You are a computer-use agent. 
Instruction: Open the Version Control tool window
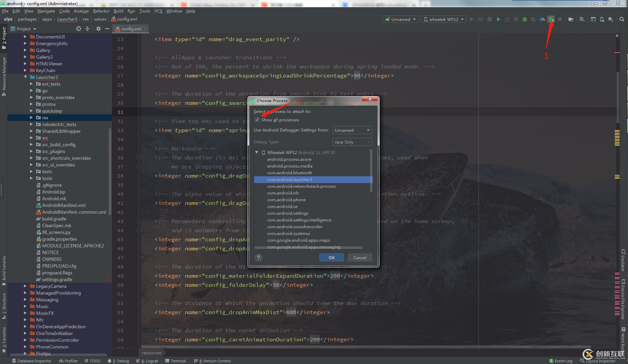pos(213,361)
